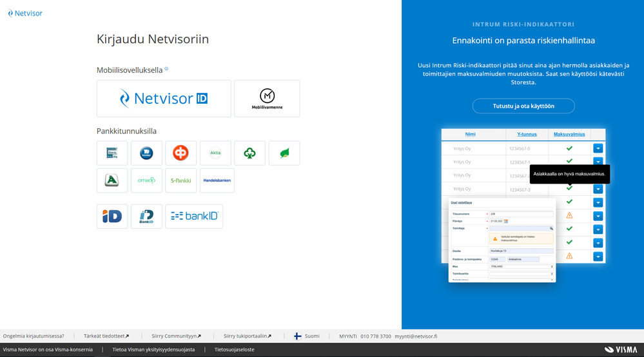Select POP Pankki green leaf tile
The width and height of the screenshot is (644, 357).
click(284, 153)
